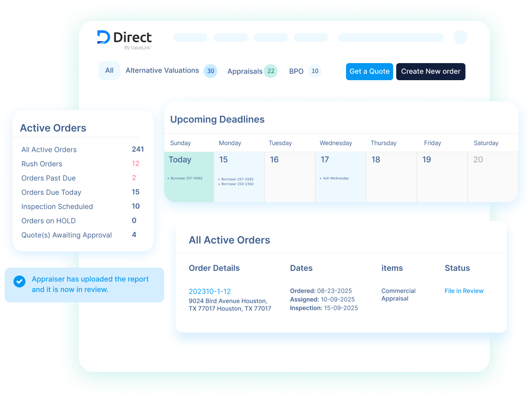
Task: Select the All tab
Action: coord(109,71)
